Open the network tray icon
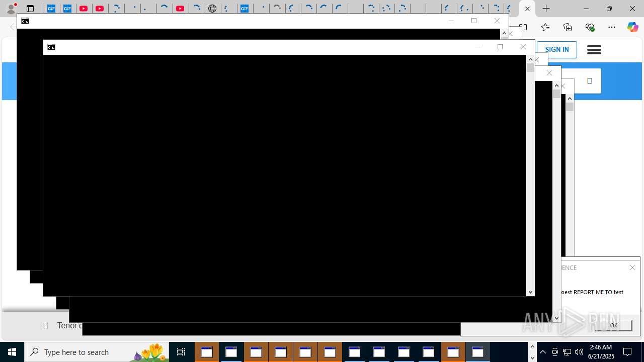This screenshot has height=362, width=644. tap(567, 352)
